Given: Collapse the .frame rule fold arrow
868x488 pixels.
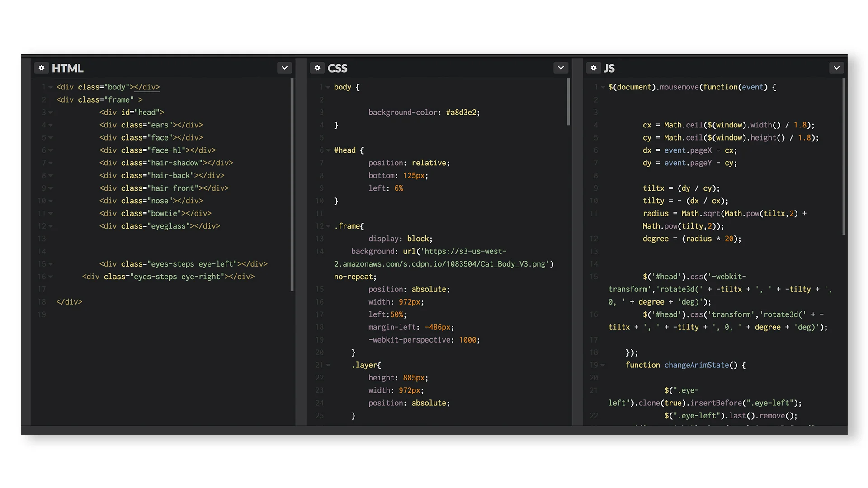Looking at the screenshot, I should pos(328,226).
